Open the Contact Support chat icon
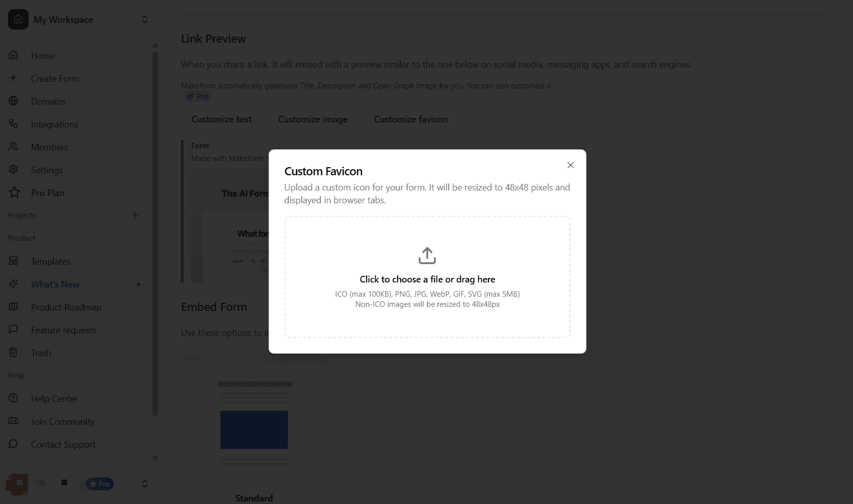This screenshot has height=504, width=853. pos(14,444)
